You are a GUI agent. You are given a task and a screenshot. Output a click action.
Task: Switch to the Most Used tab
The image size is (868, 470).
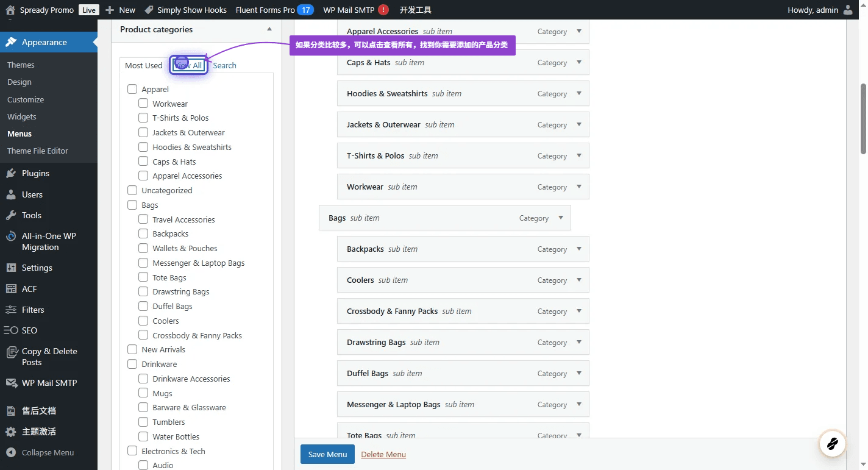point(144,65)
